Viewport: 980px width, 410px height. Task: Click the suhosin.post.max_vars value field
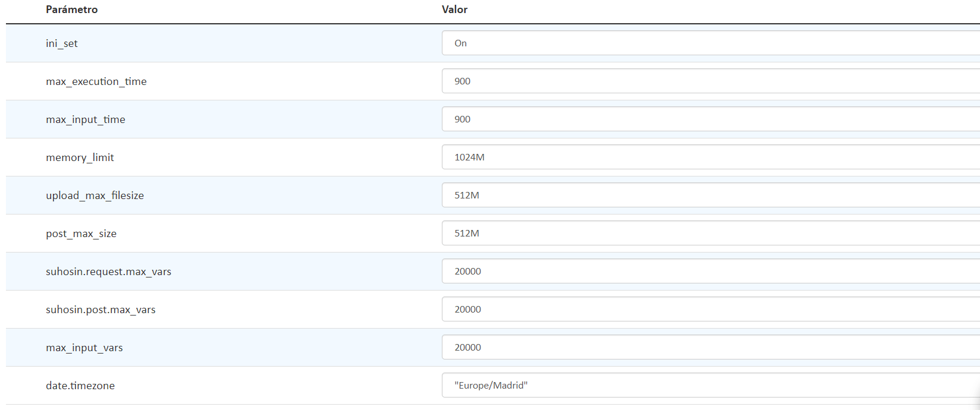pyautogui.click(x=711, y=309)
